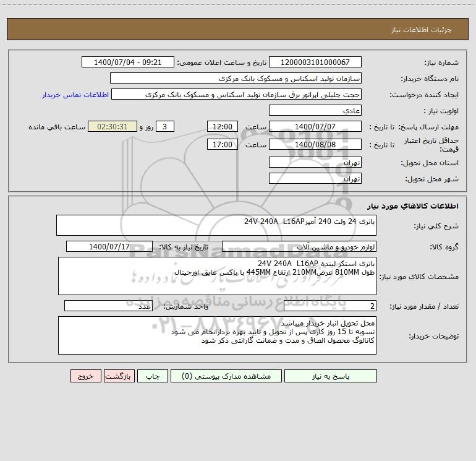Click the تاریخ نیاز به کالا label
476x461 pixels.
[184, 247]
